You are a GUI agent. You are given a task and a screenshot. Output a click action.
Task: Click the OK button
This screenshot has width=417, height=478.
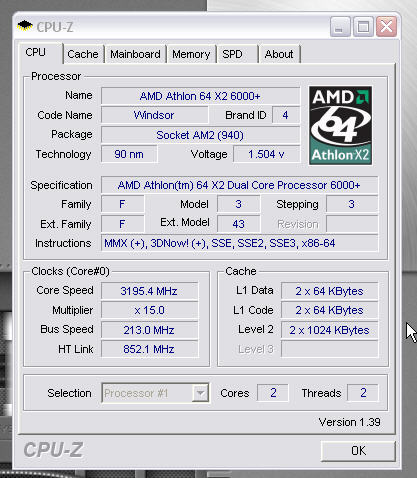pos(358,451)
